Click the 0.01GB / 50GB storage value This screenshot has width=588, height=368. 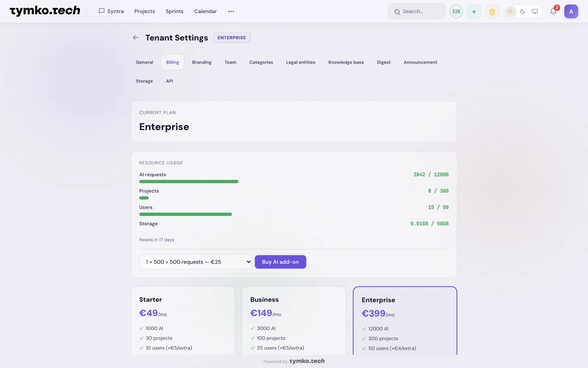point(429,223)
